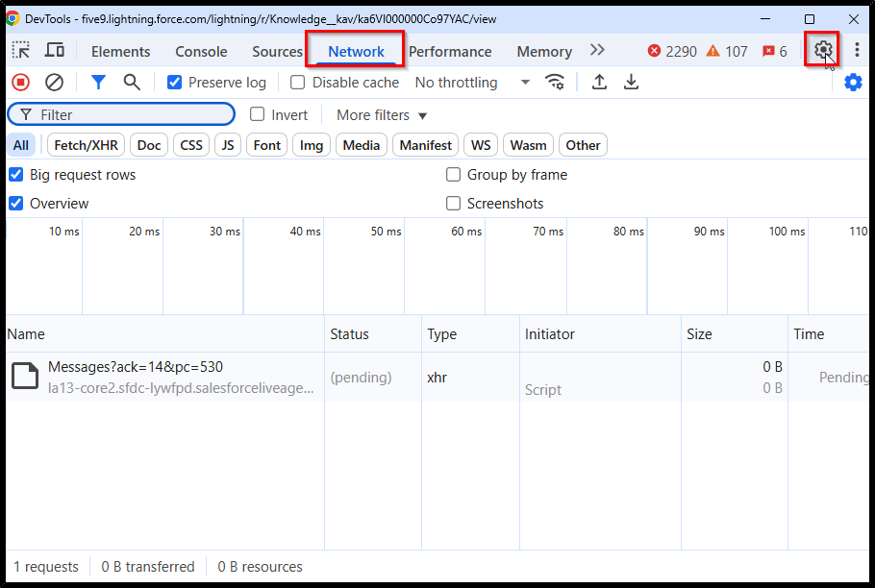Click the 6 issues counter
The width and height of the screenshot is (875, 588).
click(x=775, y=51)
